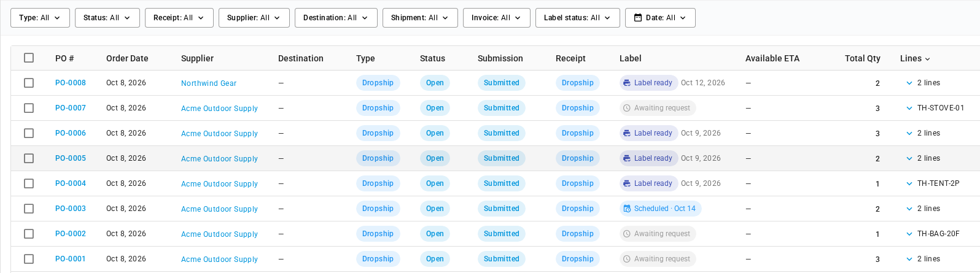This screenshot has height=273, width=980.
Task: Click the Available ETA column header
Action: coord(772,58)
